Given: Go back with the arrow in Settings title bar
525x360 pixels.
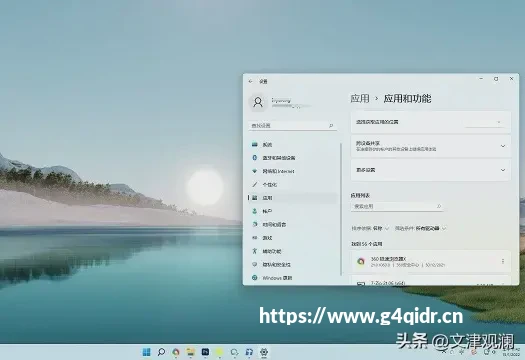Looking at the screenshot, I should pyautogui.click(x=251, y=81).
